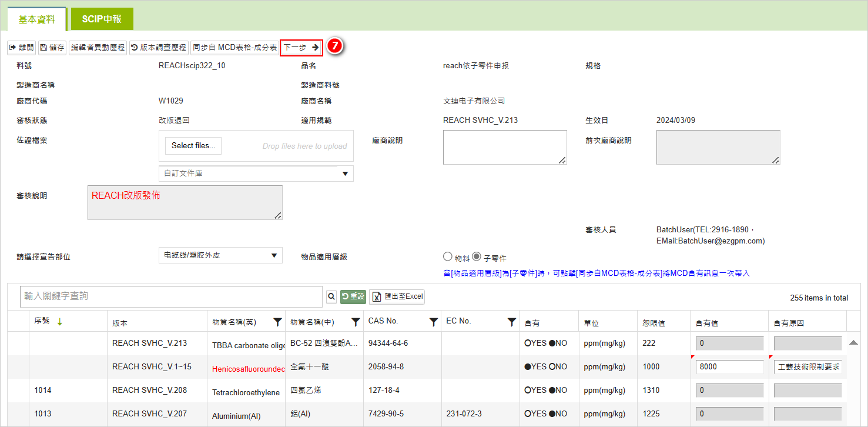Click the Tetrachloroethylene substance name
The height and width of the screenshot is (427, 868).
pos(246,392)
